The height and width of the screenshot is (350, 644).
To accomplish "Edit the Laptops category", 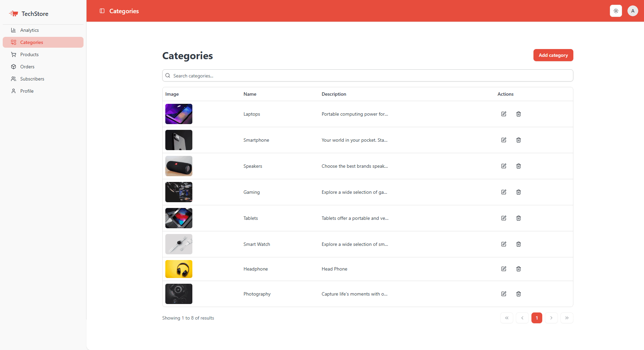I will 504,114.
